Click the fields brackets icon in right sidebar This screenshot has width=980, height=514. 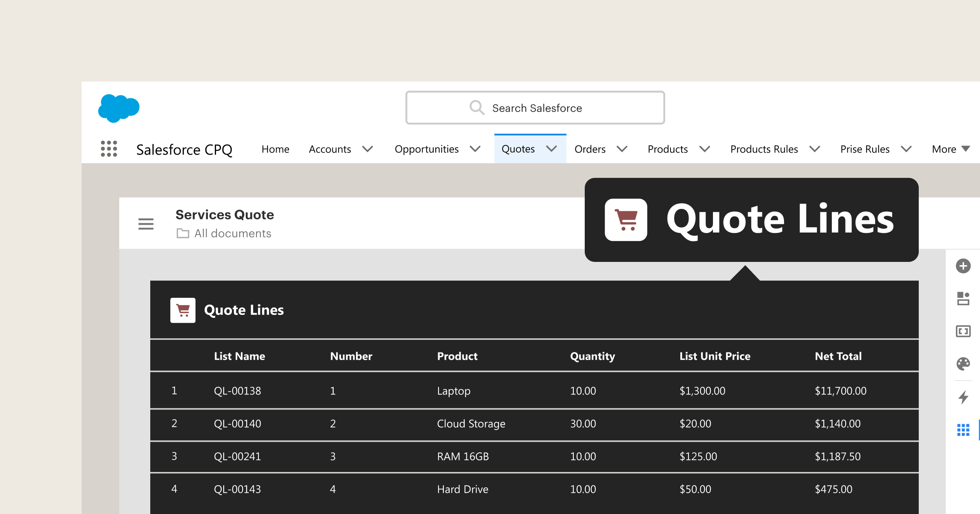pos(963,331)
